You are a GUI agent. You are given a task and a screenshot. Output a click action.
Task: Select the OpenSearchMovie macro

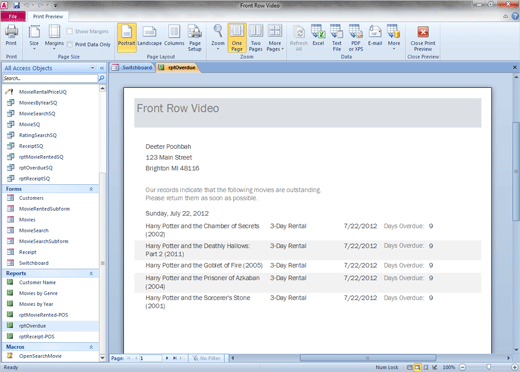pos(40,356)
